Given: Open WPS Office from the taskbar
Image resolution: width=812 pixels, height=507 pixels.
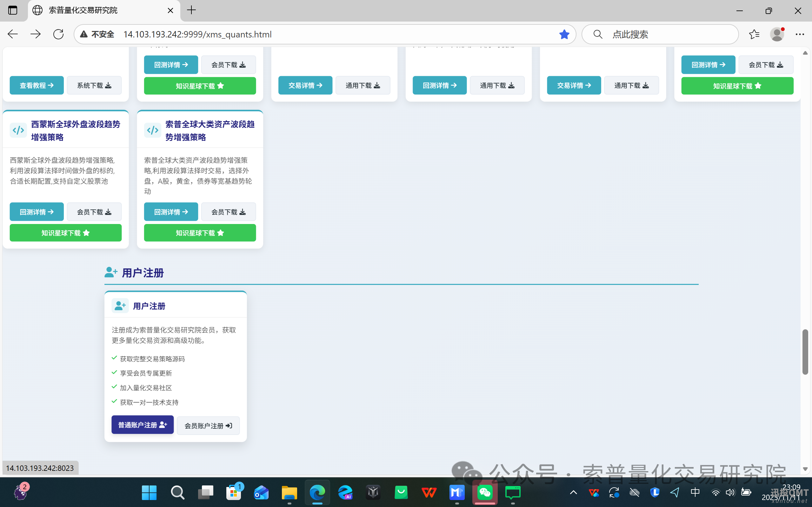Looking at the screenshot, I should pos(429,493).
